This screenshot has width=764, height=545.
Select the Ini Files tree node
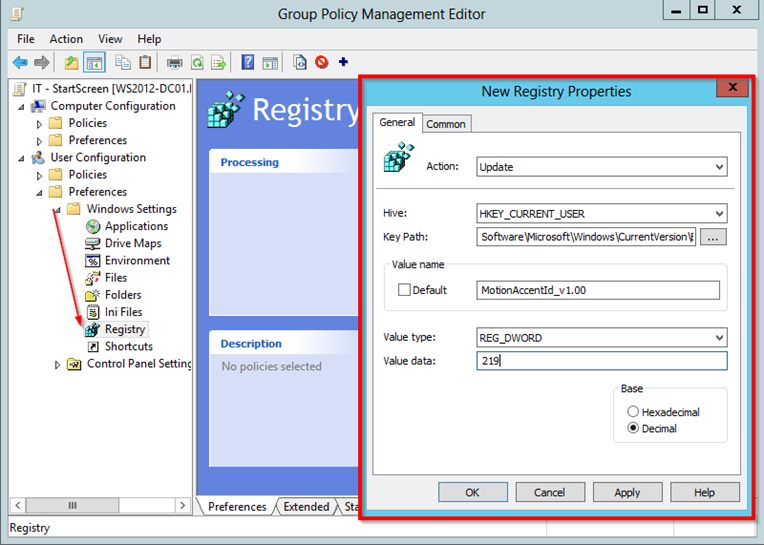(x=123, y=312)
